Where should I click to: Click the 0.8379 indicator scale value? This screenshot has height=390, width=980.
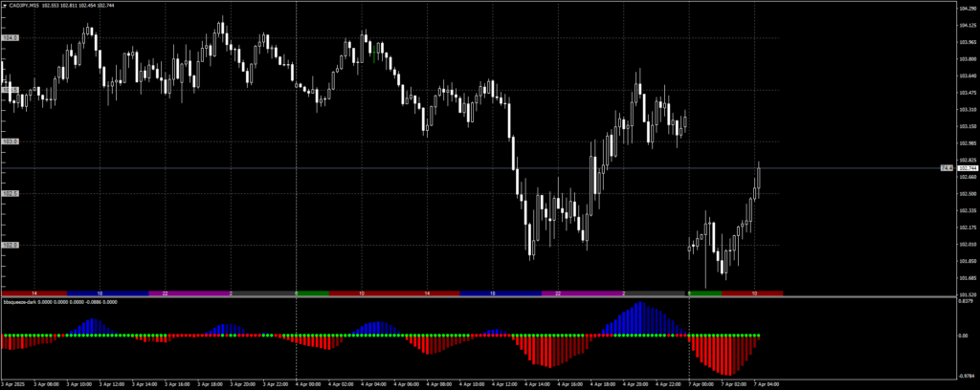(x=968, y=302)
